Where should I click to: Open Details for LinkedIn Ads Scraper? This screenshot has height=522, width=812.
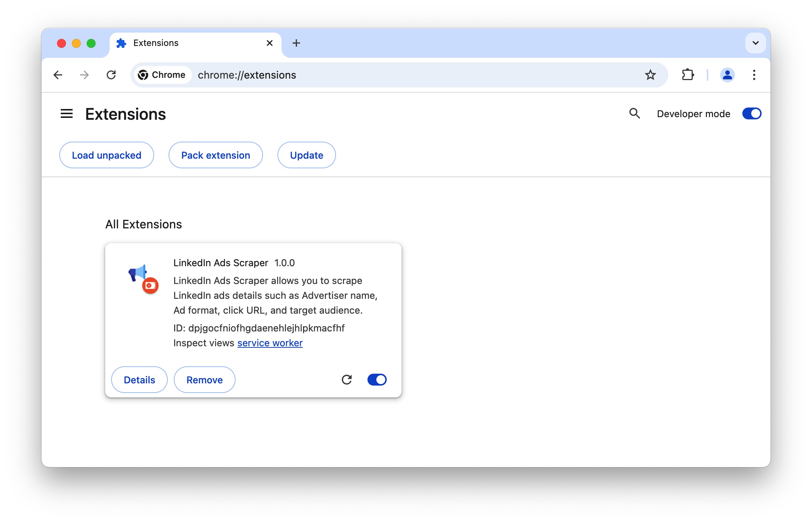point(139,379)
